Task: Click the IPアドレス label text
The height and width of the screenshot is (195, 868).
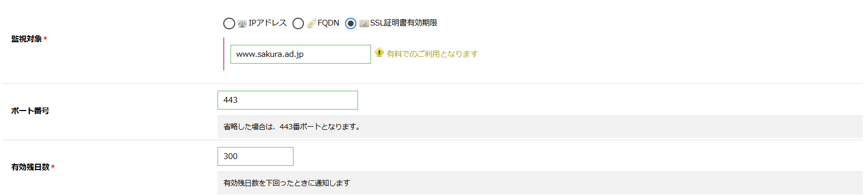Action: point(267,23)
